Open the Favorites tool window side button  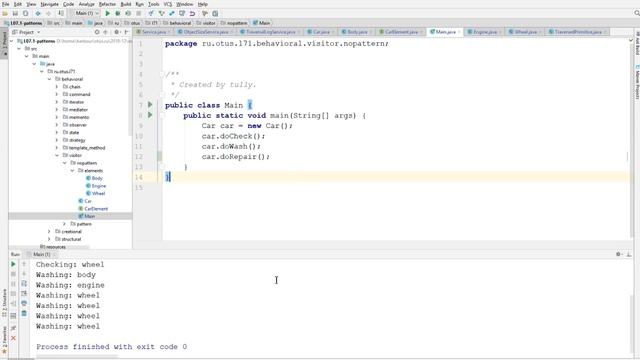click(4, 340)
